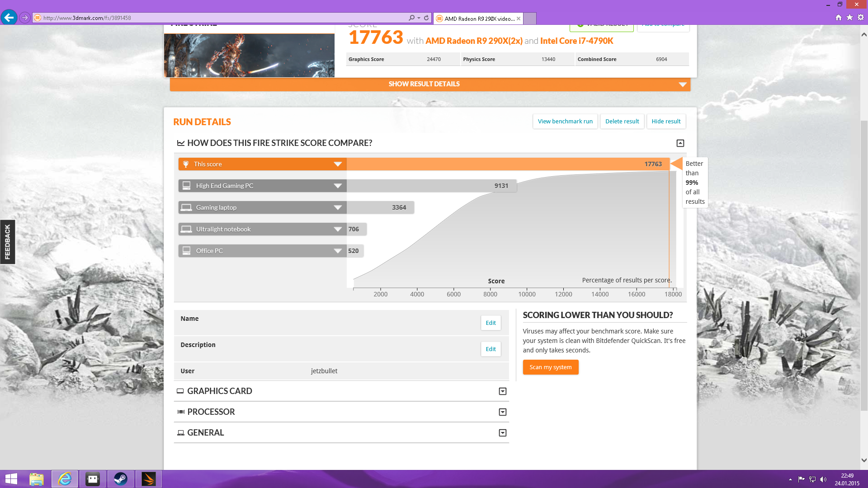Open a new browser tab
Viewport: 868px width, 488px height.
point(530,19)
